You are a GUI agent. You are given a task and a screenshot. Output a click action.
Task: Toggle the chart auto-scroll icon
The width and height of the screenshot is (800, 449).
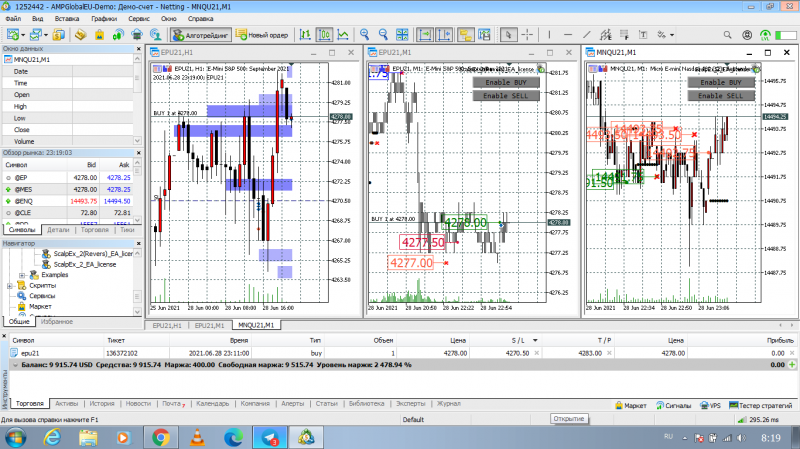pos(425,35)
